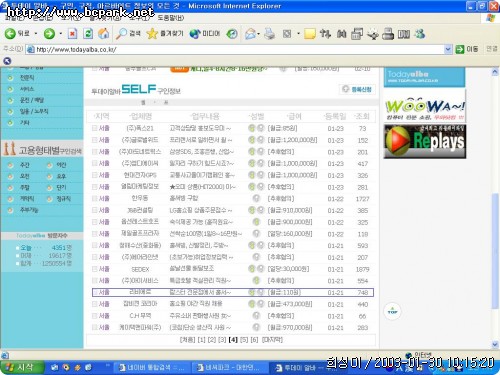Open the 일용 / 노무직 job category

[x=34, y=111]
